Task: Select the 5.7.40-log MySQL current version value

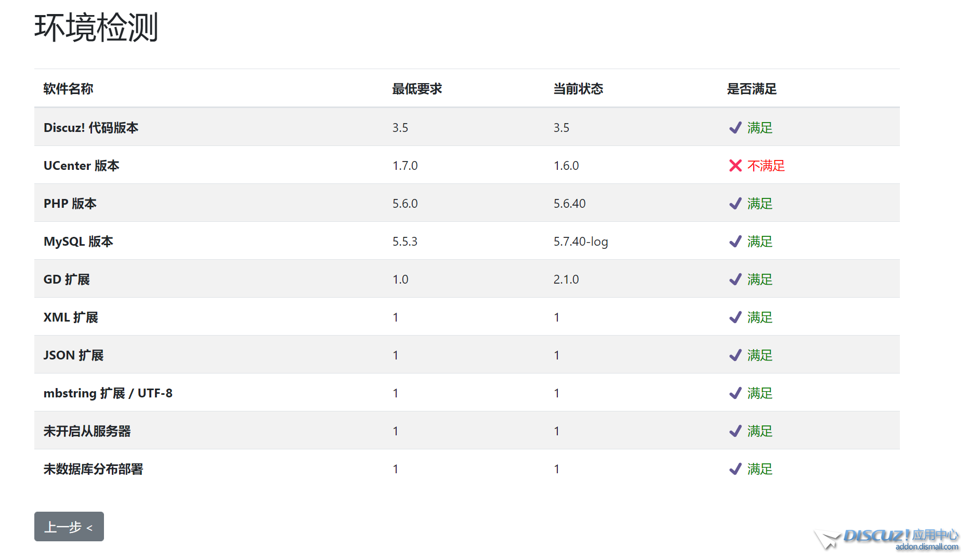Action: (581, 242)
